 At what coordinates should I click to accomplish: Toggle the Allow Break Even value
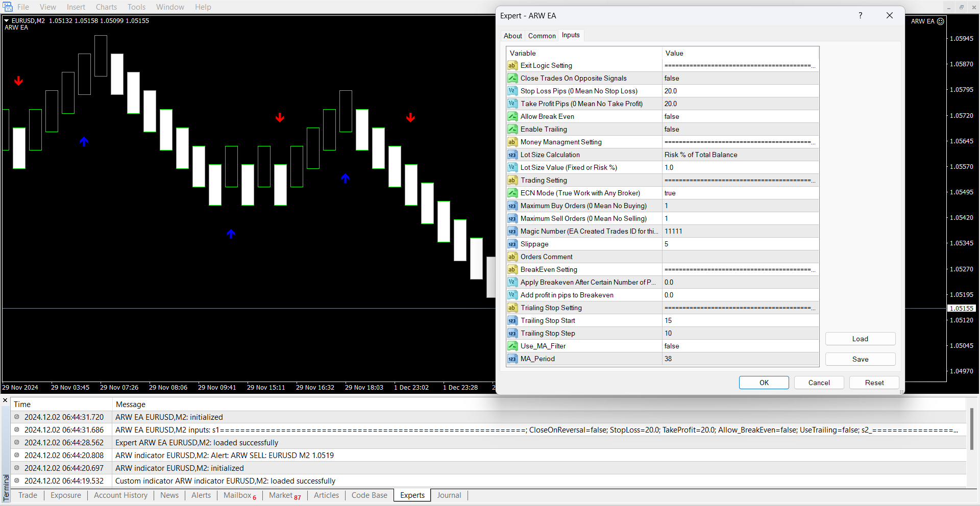(740, 116)
